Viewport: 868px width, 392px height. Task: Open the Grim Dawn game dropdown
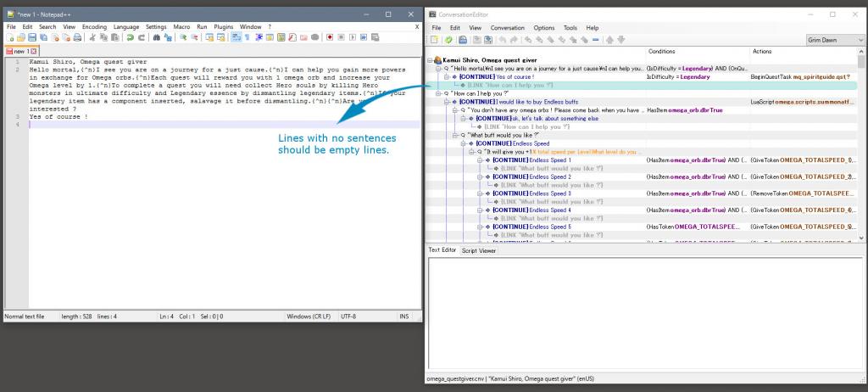coord(835,40)
